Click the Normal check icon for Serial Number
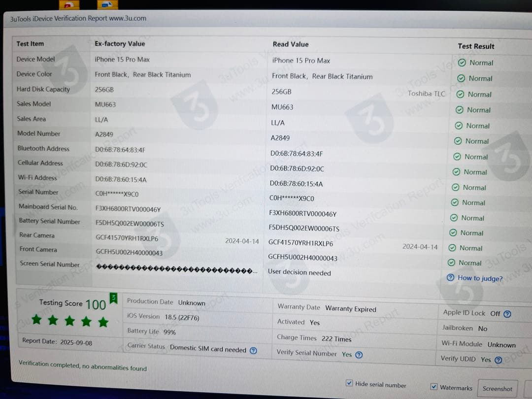Screen dimensions: 532x399 coord(455,202)
